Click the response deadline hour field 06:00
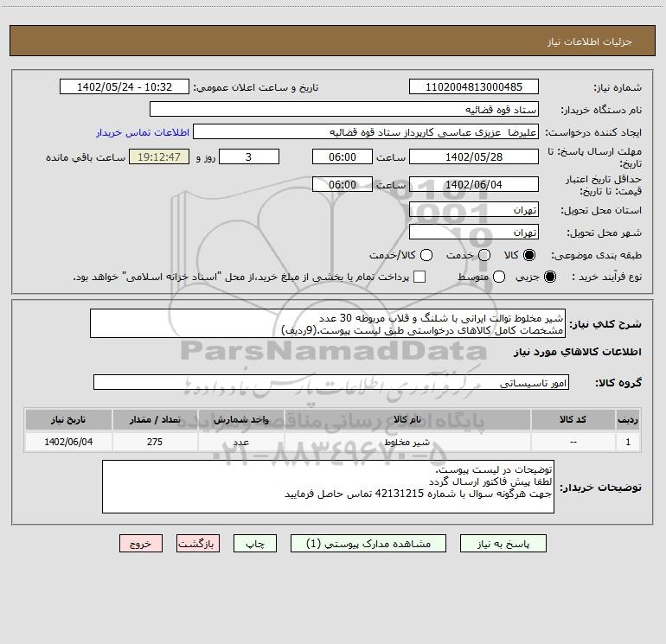Image resolution: width=666 pixels, height=644 pixels. (x=343, y=156)
